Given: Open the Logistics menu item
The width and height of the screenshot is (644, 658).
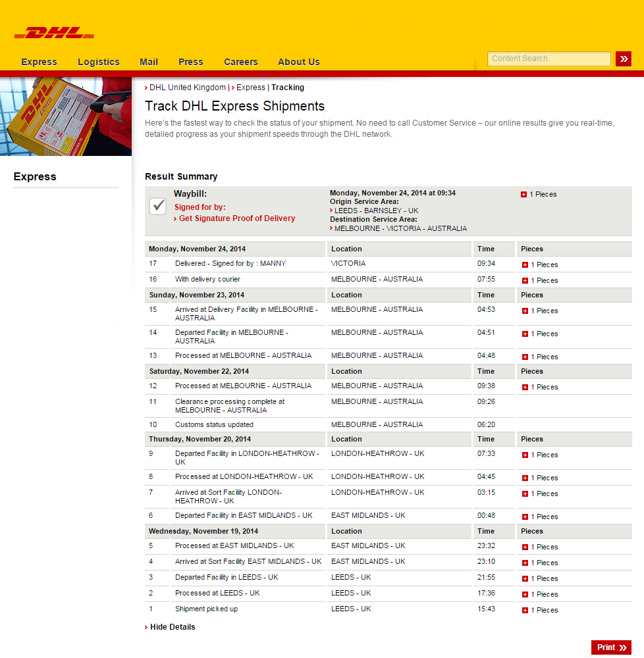Looking at the screenshot, I should click(x=99, y=62).
